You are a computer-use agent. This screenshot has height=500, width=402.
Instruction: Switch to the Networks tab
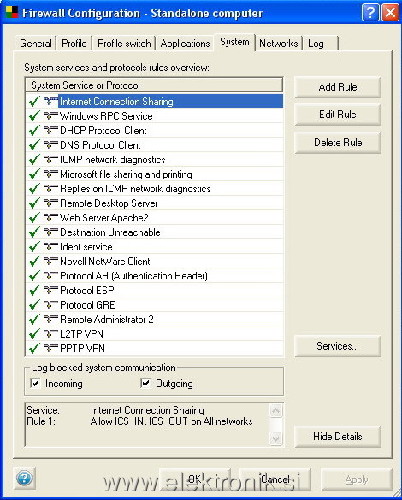pyautogui.click(x=279, y=43)
